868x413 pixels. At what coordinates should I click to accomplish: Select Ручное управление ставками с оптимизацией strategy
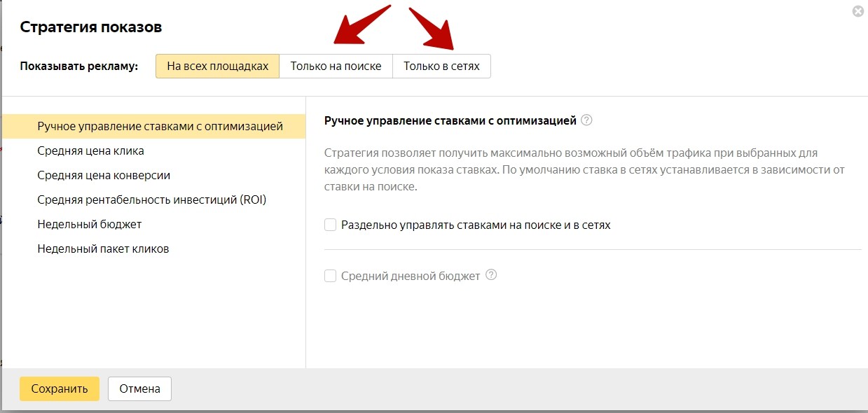(x=153, y=127)
